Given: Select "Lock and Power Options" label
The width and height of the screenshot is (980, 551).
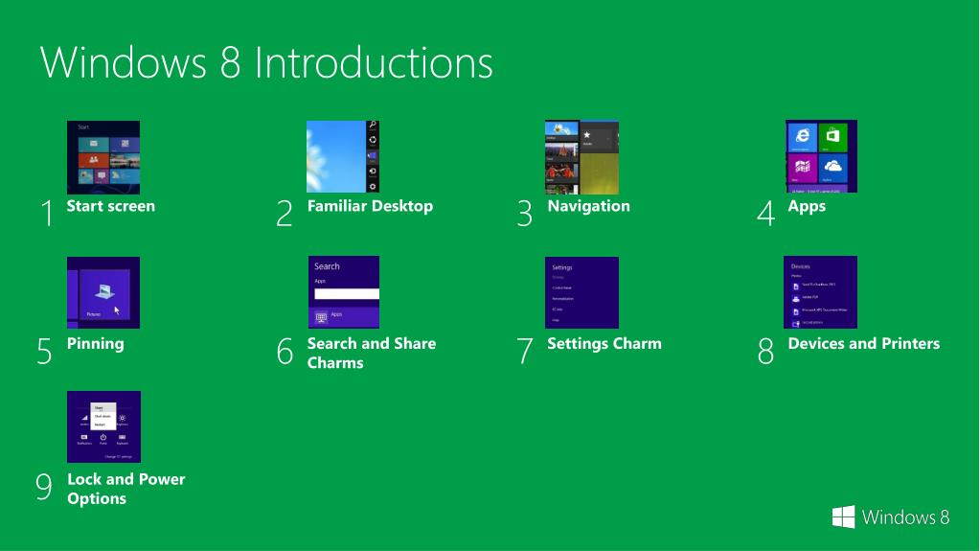Looking at the screenshot, I should pyautogui.click(x=126, y=489).
